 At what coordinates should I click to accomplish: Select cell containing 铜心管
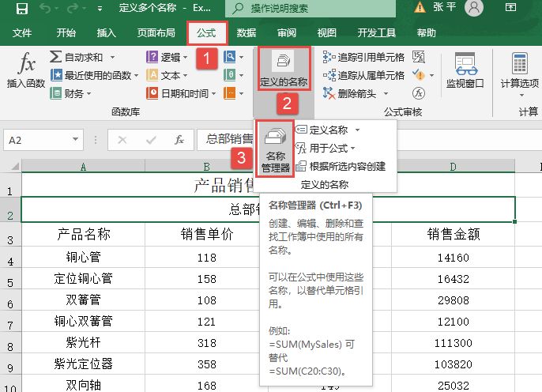point(83,257)
